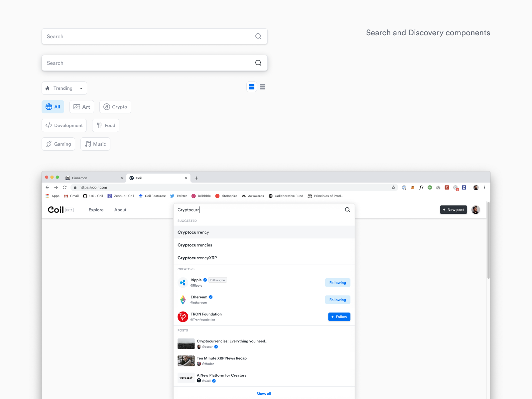Select the Development category filter
Viewport: 532px width, 399px height.
pos(64,125)
